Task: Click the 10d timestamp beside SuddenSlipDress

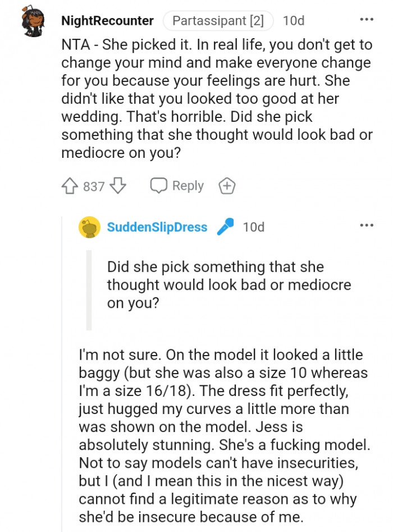Action: [253, 227]
